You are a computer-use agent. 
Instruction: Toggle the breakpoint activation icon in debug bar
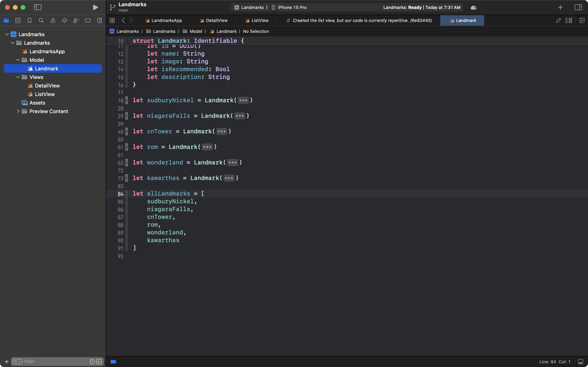[113, 361]
